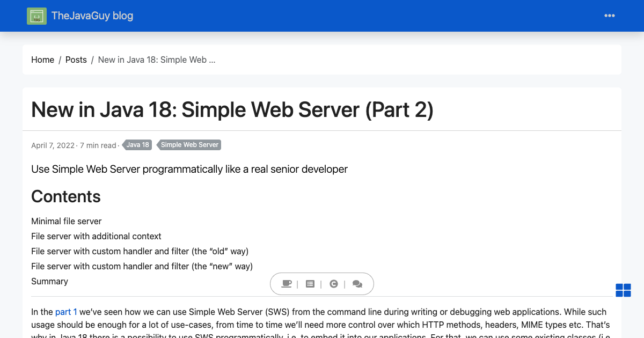Open table of contents list icon
Screen dimensions: 644x338
[310, 284]
